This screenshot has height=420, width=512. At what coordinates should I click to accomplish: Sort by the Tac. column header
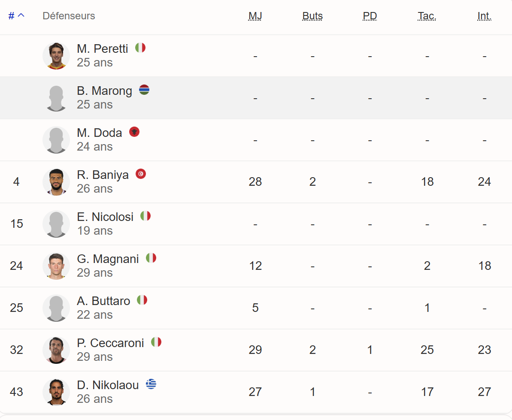(x=427, y=16)
